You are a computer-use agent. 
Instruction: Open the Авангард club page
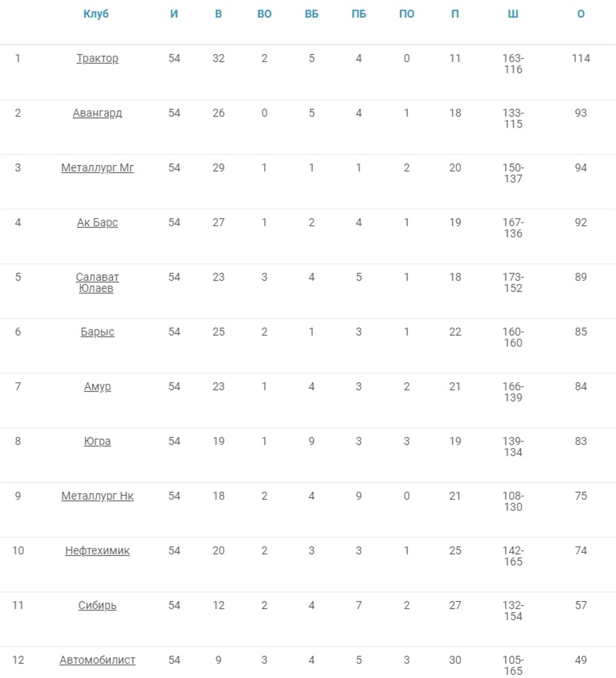click(x=97, y=113)
